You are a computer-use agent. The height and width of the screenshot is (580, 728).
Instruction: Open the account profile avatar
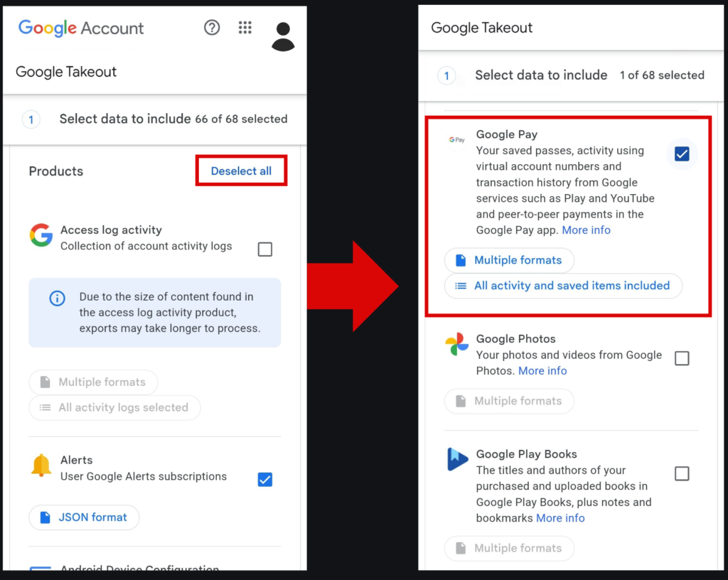click(x=283, y=37)
